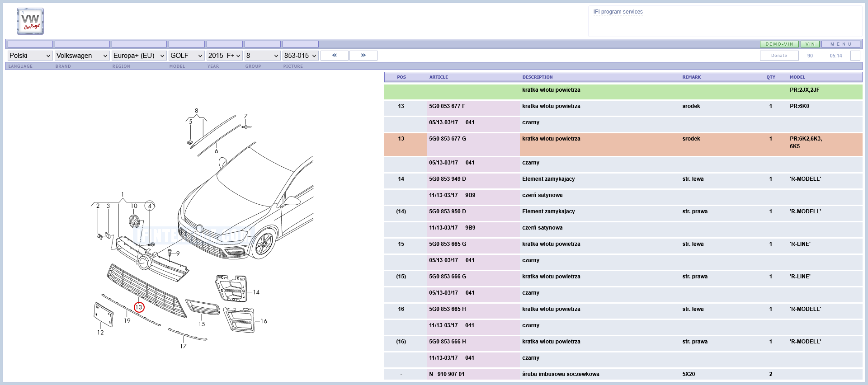Click fog light grille part 14 in diagram
Viewport: 868px width, 385px height.
click(x=231, y=288)
